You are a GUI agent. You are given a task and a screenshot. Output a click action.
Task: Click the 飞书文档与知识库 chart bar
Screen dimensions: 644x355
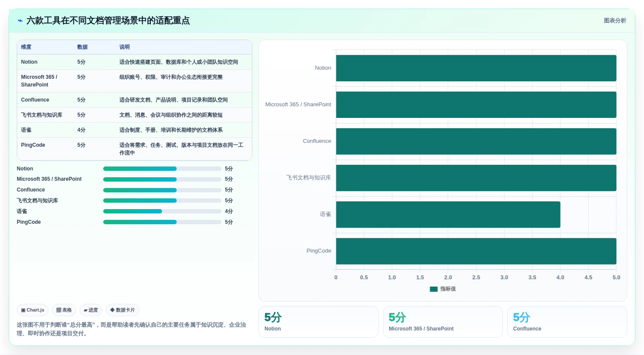coord(476,178)
